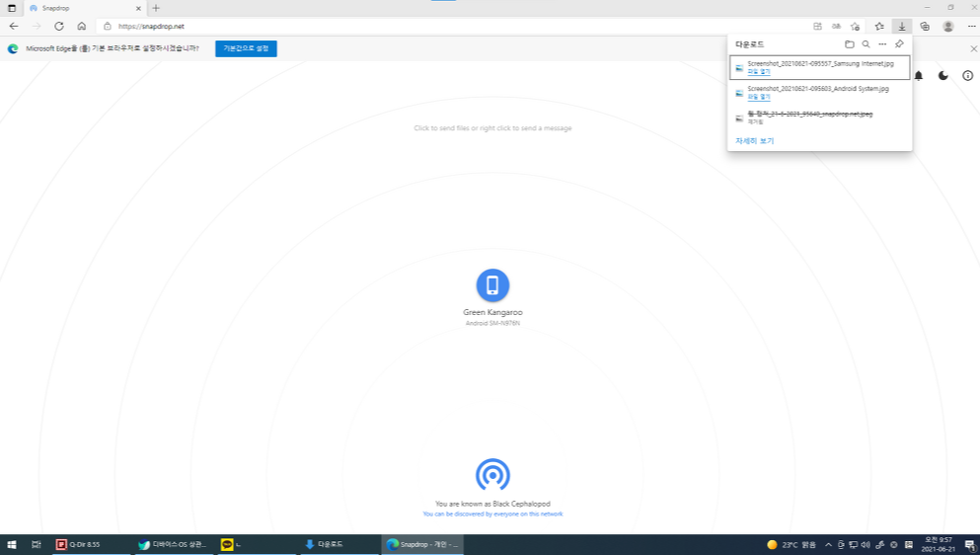The width and height of the screenshot is (980, 555).
Task: Click the Snapdrop Edge taskbar button
Action: [422, 544]
